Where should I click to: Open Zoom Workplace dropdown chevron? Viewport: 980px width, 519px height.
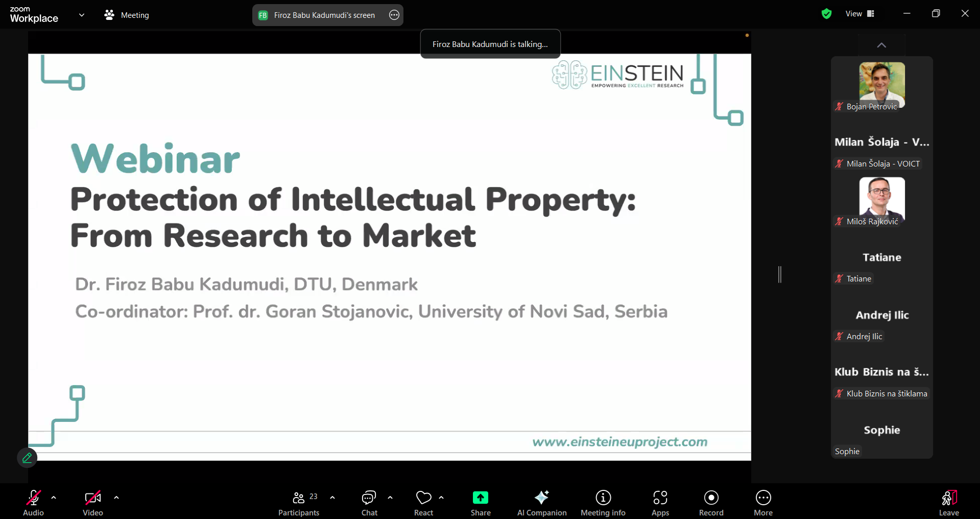pyautogui.click(x=82, y=15)
